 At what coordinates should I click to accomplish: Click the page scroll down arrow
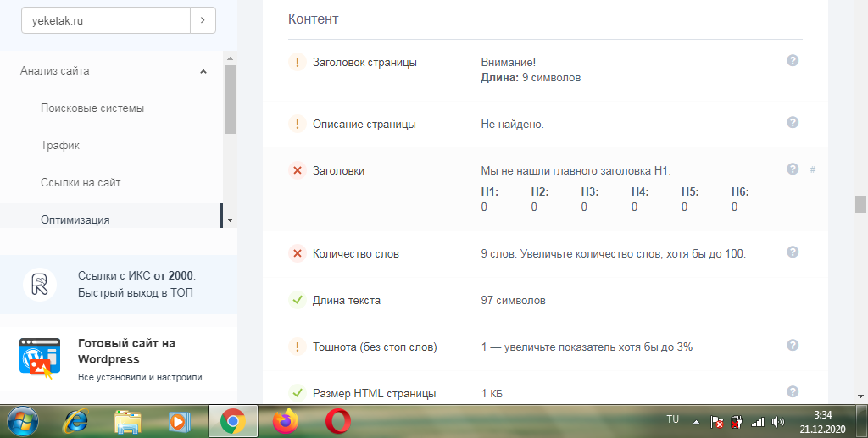(x=860, y=396)
